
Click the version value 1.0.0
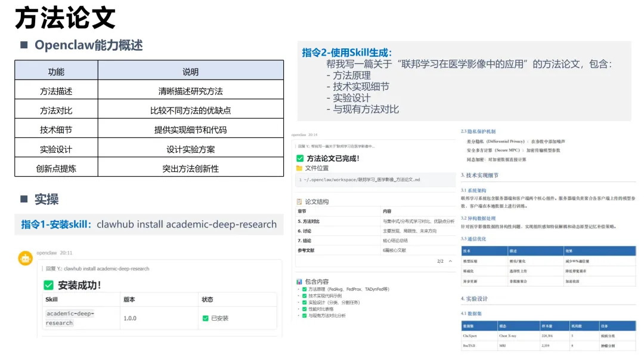(130, 318)
